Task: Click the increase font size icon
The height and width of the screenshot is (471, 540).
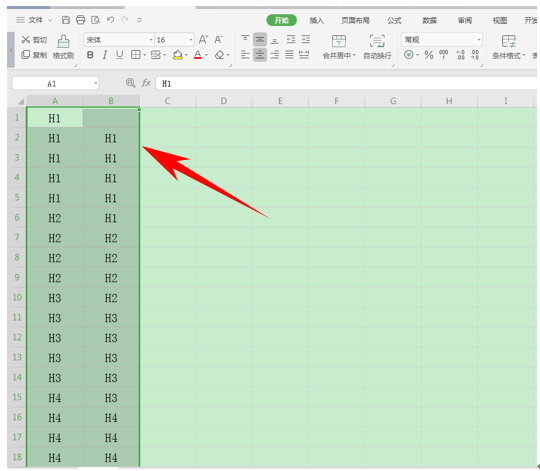Action: tap(203, 40)
